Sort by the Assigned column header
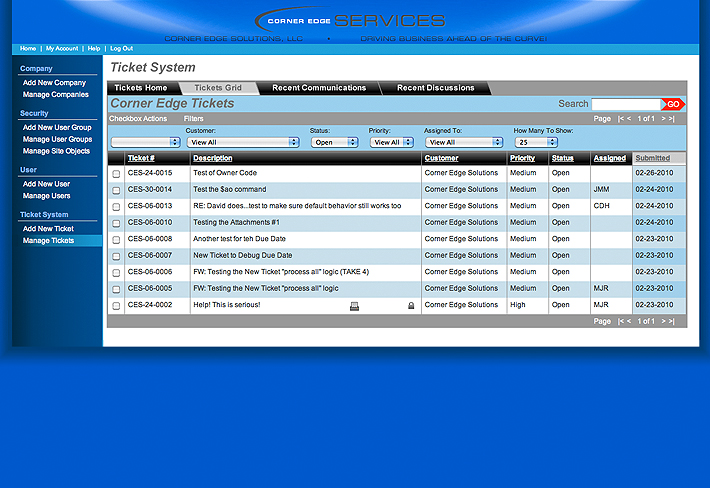The image size is (710, 488). (x=609, y=158)
